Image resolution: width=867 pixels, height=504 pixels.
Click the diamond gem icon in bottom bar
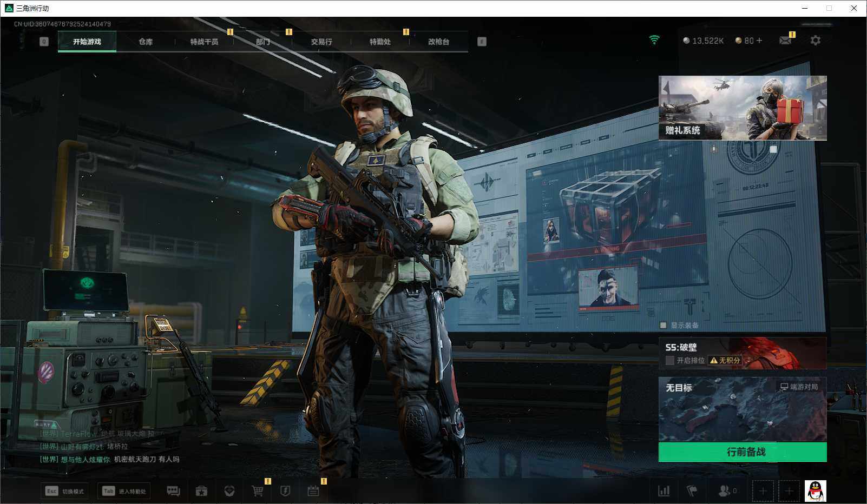(229, 491)
